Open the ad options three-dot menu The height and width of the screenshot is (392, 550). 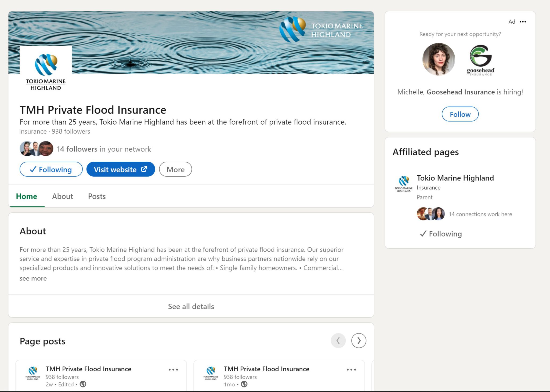(523, 22)
